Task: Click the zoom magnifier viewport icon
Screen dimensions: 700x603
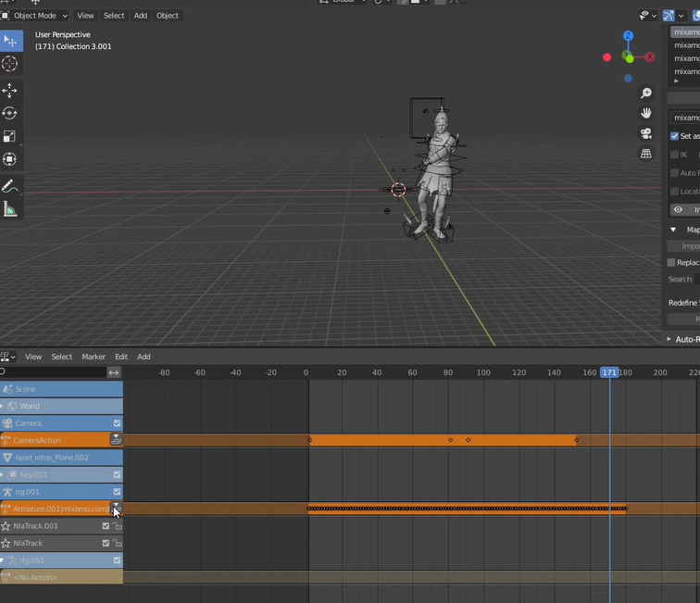Action: point(646,94)
